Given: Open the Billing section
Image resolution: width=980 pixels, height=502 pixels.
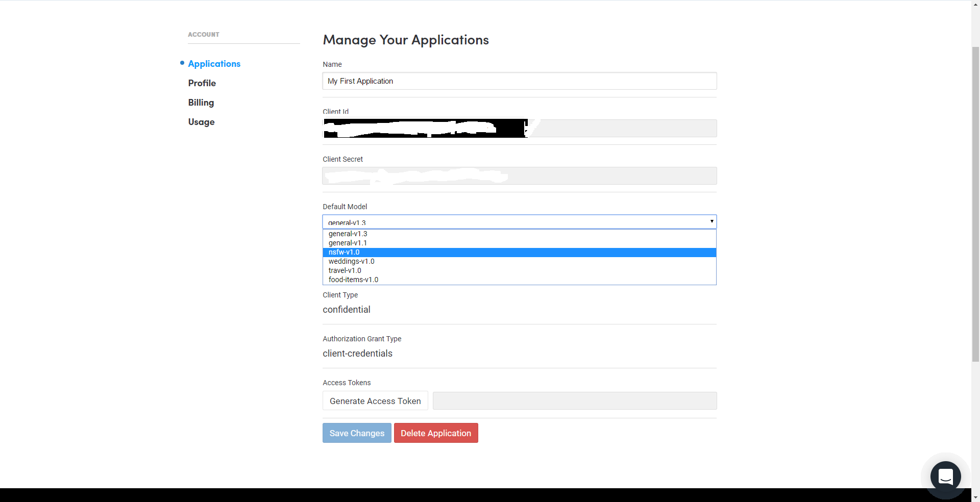Looking at the screenshot, I should click(x=201, y=103).
